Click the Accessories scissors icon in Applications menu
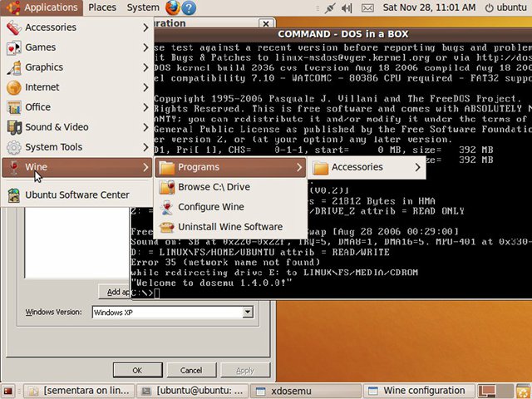 pyautogui.click(x=14, y=27)
